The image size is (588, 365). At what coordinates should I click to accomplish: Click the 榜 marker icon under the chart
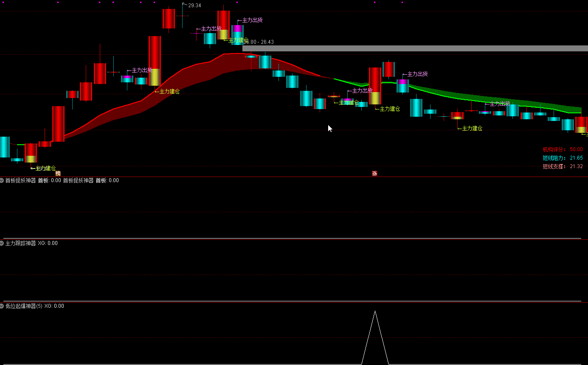pos(58,173)
